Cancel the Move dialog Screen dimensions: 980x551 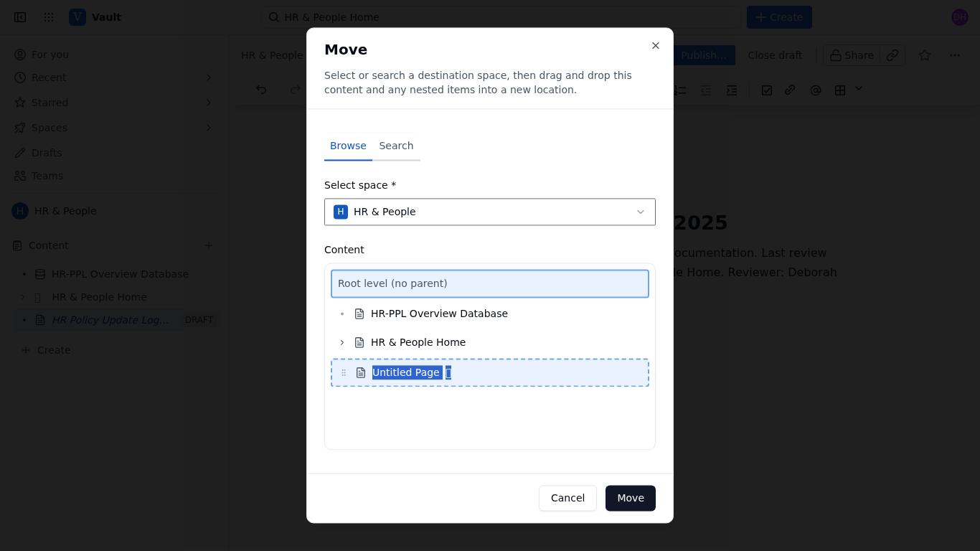pos(567,498)
